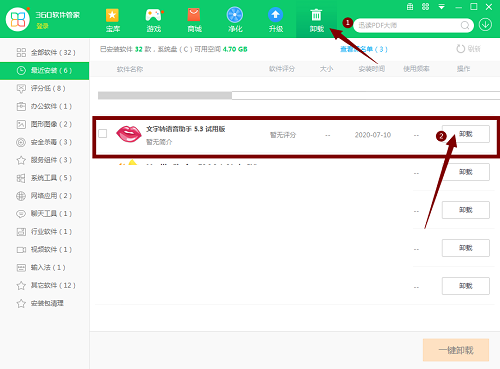This screenshot has width=500, height=369.
Task: Open 网络应用 (2) category
Action: pos(44,196)
